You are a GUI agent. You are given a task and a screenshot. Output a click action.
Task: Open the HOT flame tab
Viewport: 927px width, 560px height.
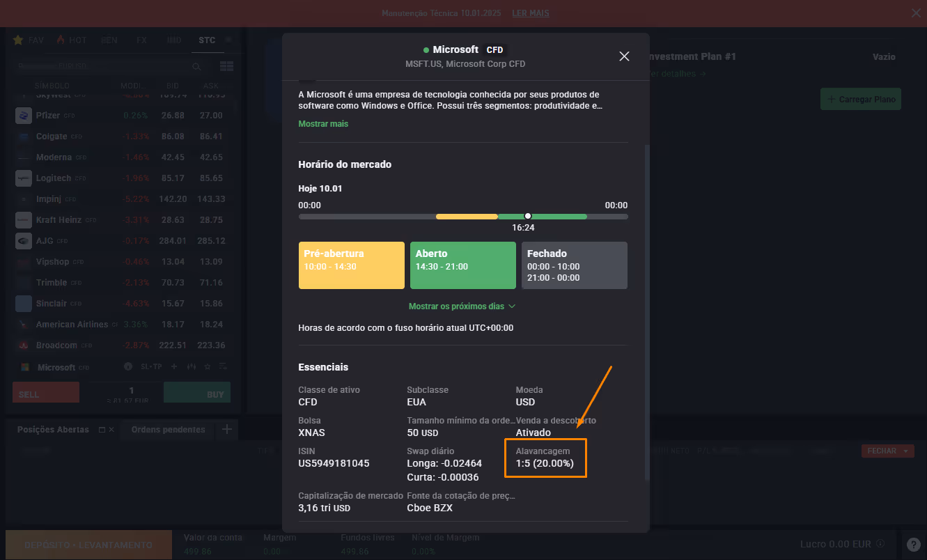[72, 40]
